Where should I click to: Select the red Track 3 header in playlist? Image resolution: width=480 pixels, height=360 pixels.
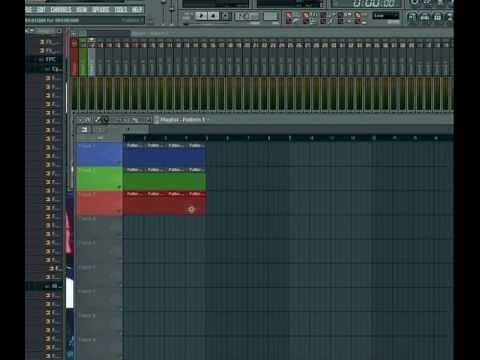100,203
